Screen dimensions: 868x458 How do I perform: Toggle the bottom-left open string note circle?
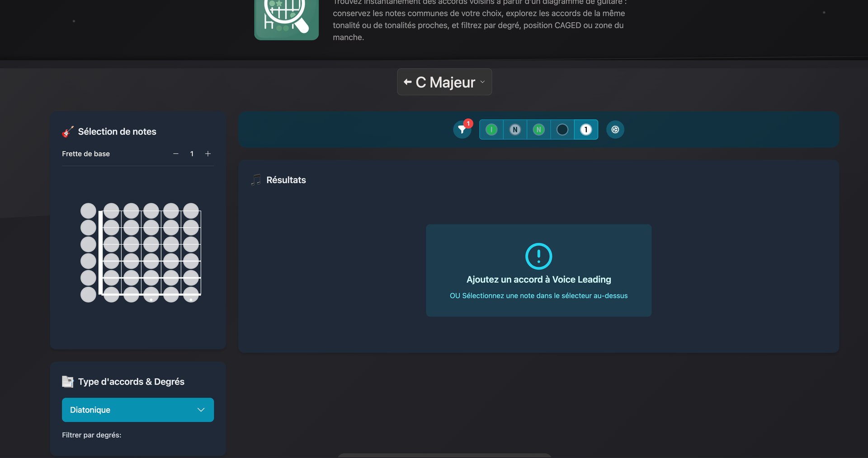(x=88, y=294)
